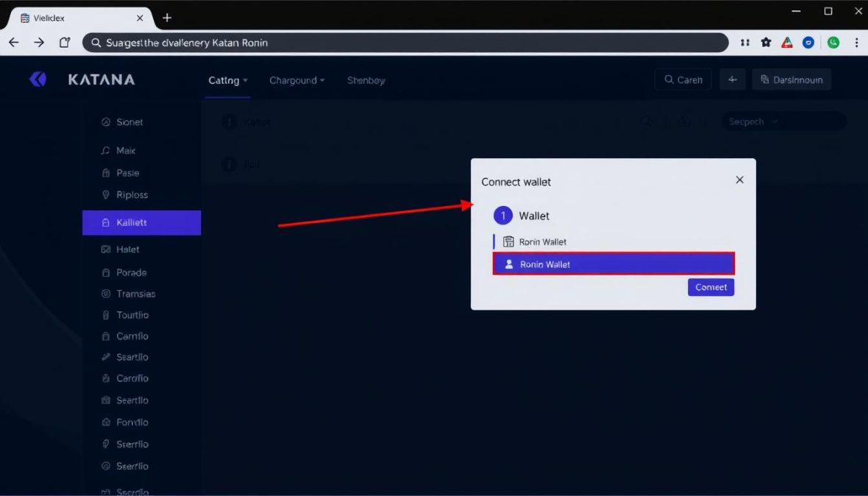Click the Sionet sidebar icon
The height and width of the screenshot is (496, 868).
point(106,121)
